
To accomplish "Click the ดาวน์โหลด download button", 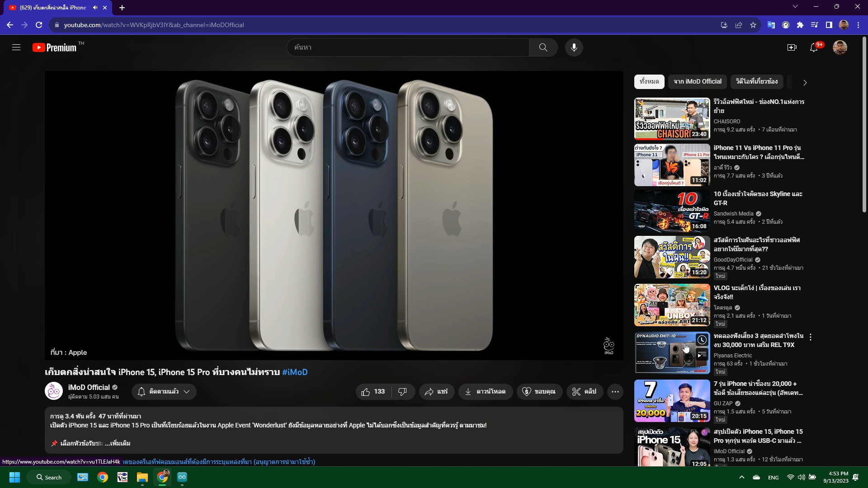I will tap(486, 392).
